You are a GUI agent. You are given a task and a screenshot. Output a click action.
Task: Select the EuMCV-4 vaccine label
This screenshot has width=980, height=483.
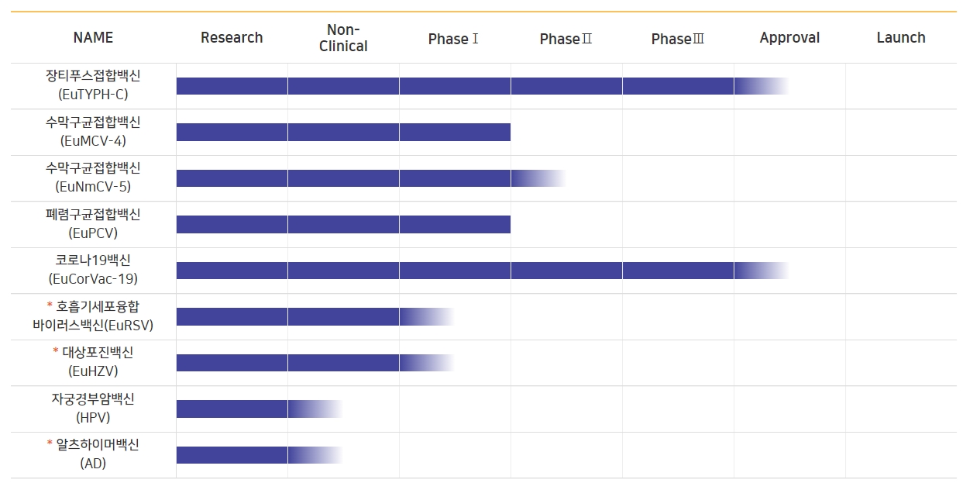pos(93,132)
